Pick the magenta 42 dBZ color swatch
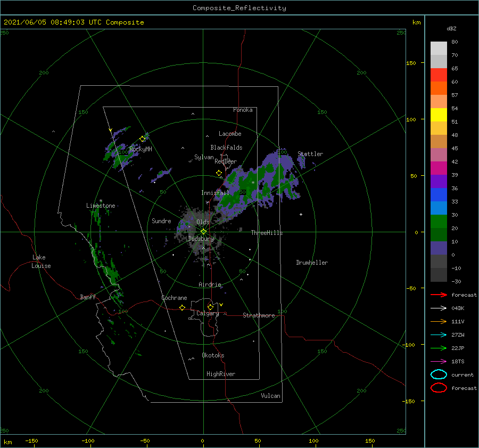Screen dimensions: 479x448 439,168
